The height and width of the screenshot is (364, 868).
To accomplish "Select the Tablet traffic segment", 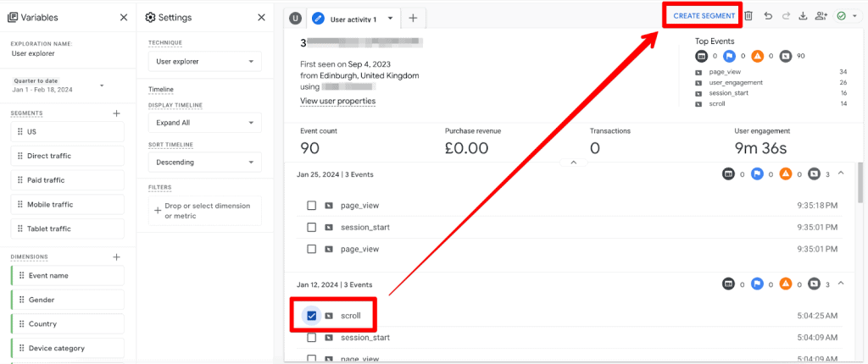I will (68, 229).
